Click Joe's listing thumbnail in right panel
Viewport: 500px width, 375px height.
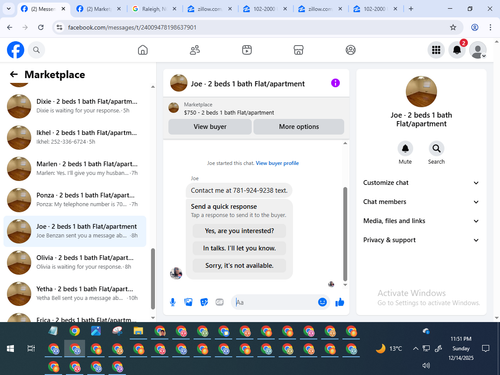421,91
